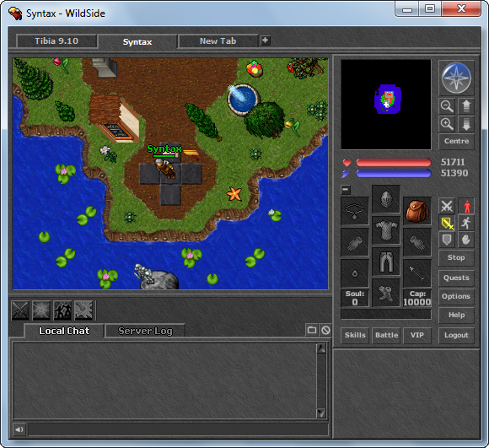This screenshot has height=448, width=489.
Task: Click the Syntax character in game view
Action: pos(165,169)
